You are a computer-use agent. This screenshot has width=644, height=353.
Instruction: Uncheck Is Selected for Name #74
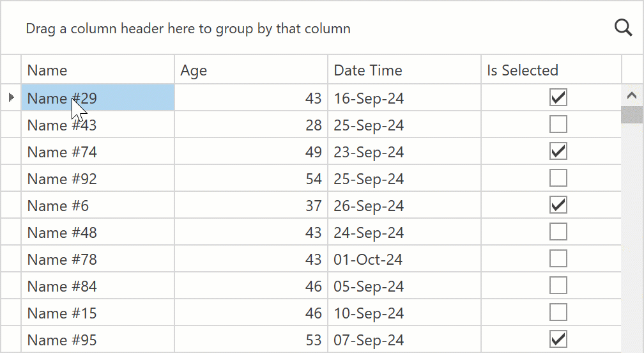coord(558,152)
